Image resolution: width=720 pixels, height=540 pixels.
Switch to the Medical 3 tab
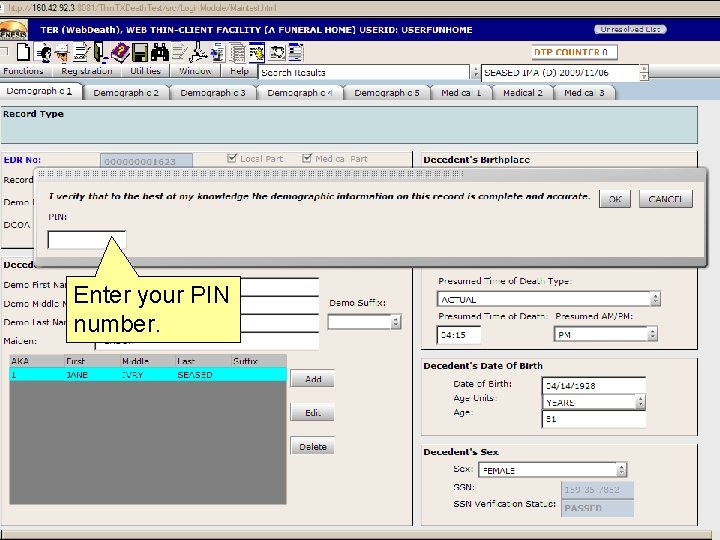pyautogui.click(x=584, y=93)
